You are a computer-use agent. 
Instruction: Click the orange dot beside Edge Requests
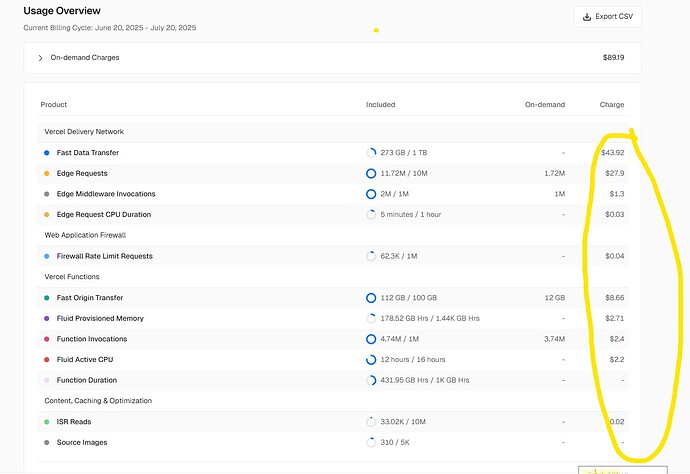click(x=47, y=173)
